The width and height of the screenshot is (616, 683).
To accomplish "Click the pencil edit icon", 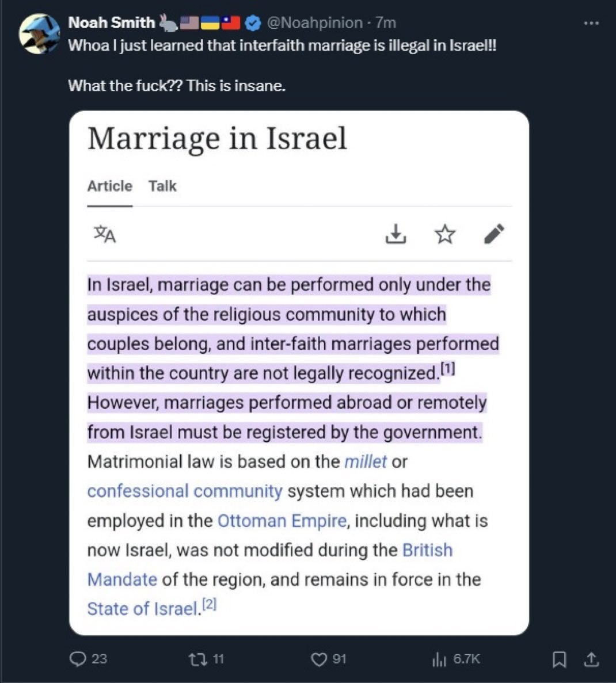I will (495, 234).
